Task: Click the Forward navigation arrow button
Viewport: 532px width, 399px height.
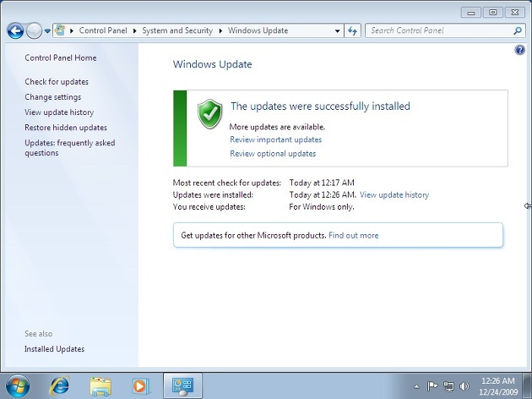Action: [34, 31]
